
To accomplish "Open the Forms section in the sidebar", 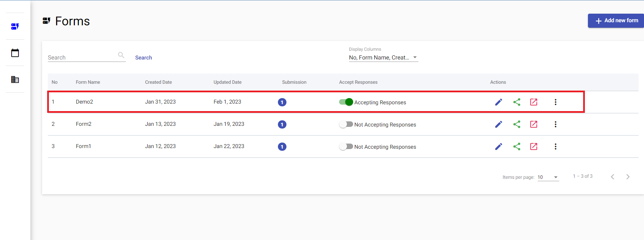I will pos(15,26).
